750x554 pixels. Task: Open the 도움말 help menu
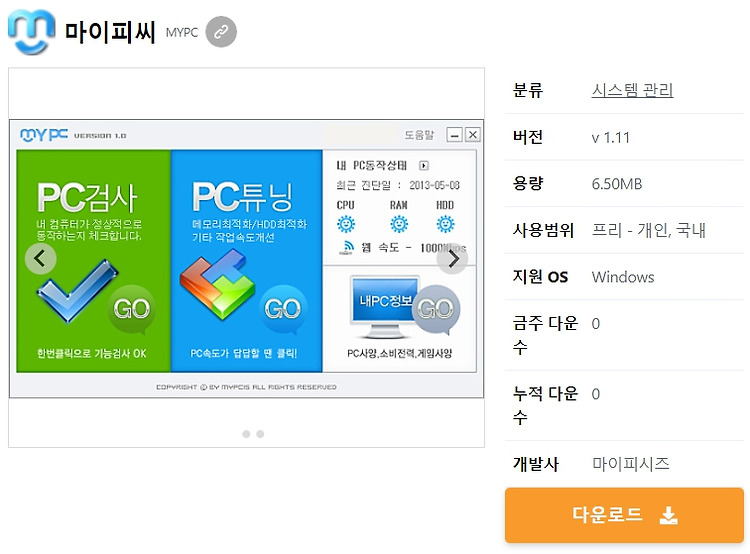419,135
